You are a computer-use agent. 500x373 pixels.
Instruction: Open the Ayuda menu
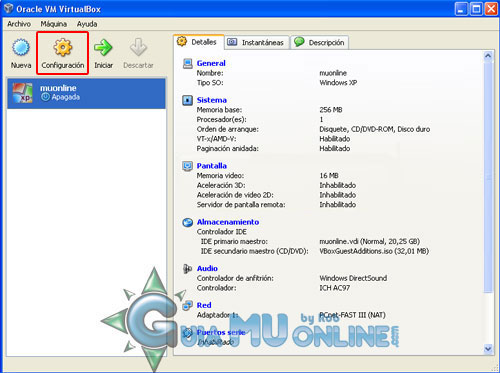(x=87, y=24)
